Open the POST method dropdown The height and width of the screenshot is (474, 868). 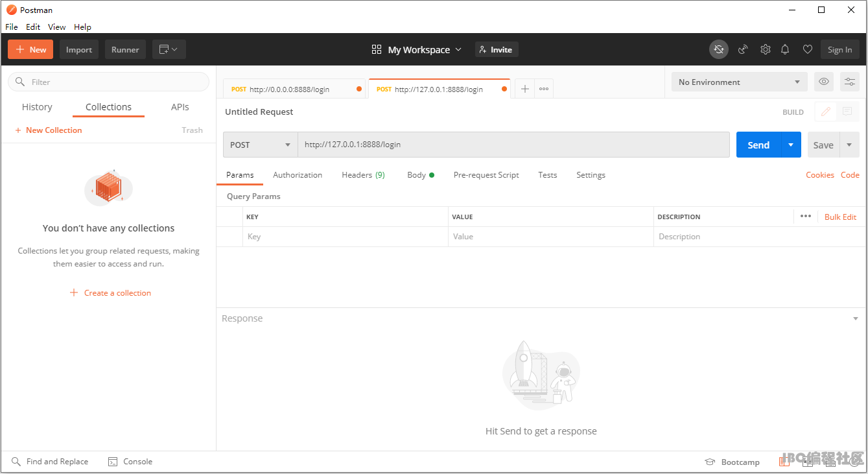[261, 145]
